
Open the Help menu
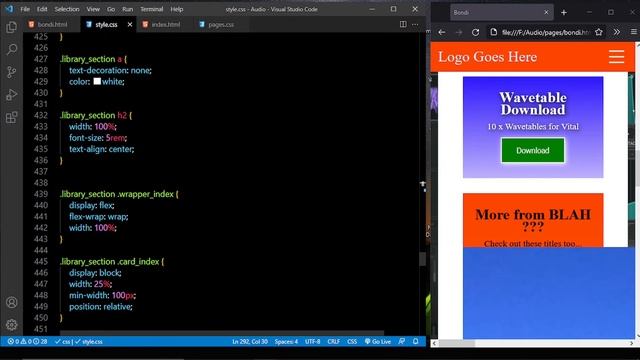click(x=177, y=9)
